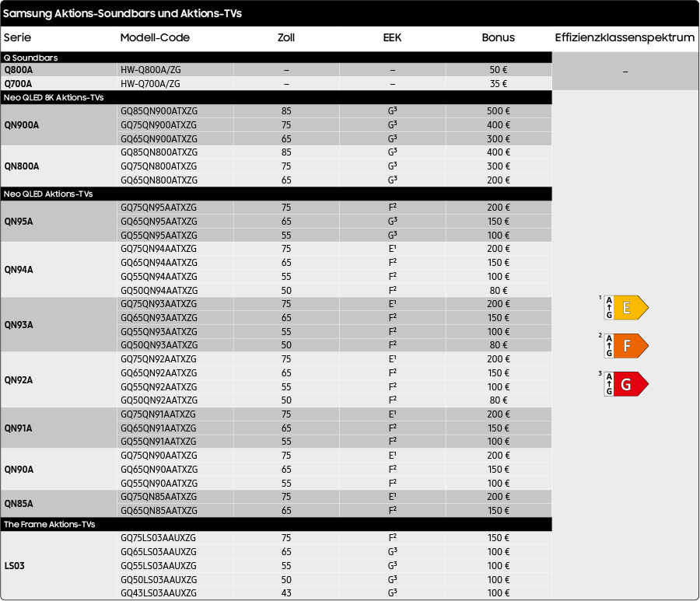The width and height of the screenshot is (700, 601).
Task: Select model code GQ75QN900ATXZG
Action: pos(159,125)
